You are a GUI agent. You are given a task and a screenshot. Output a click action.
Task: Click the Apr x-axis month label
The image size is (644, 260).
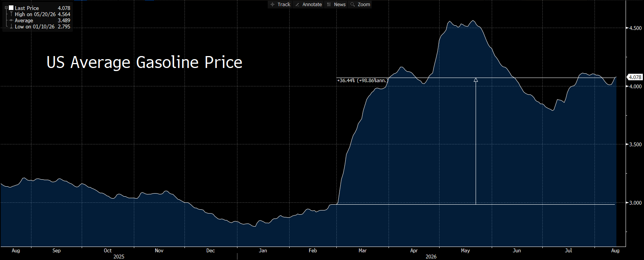414,250
